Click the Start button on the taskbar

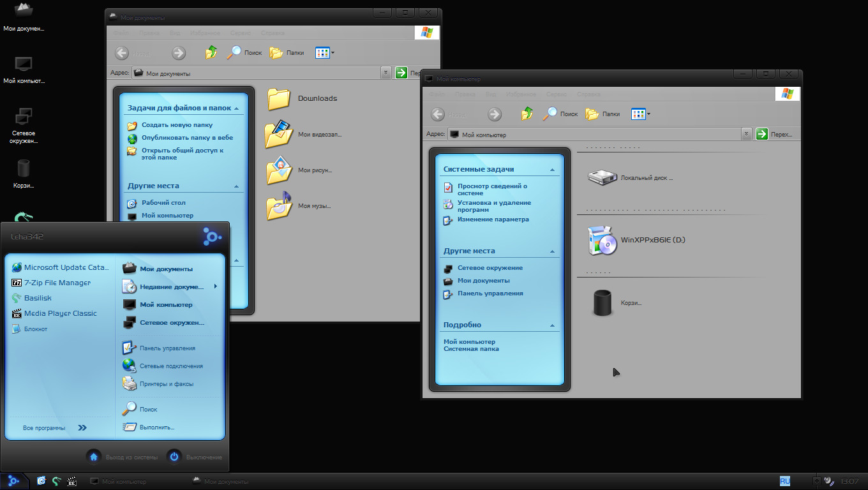point(13,481)
